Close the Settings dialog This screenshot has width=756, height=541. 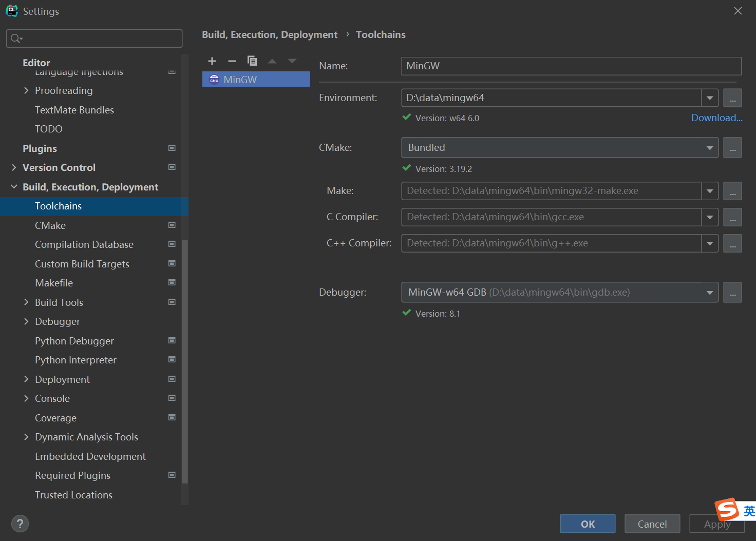[738, 11]
